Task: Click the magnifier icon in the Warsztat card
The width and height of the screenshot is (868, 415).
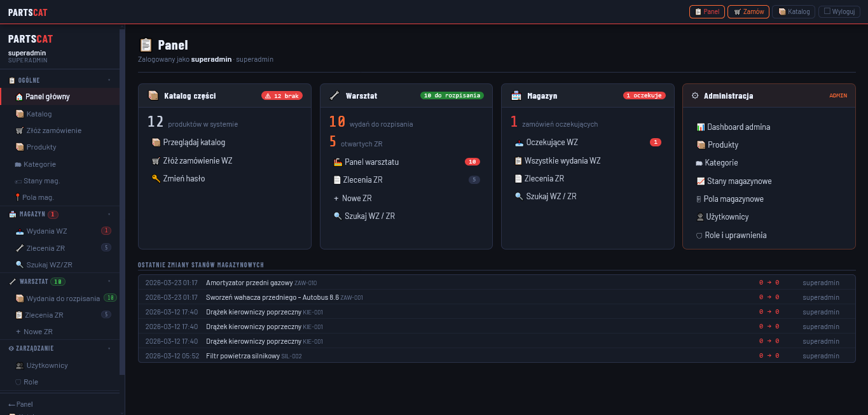Action: tap(338, 216)
